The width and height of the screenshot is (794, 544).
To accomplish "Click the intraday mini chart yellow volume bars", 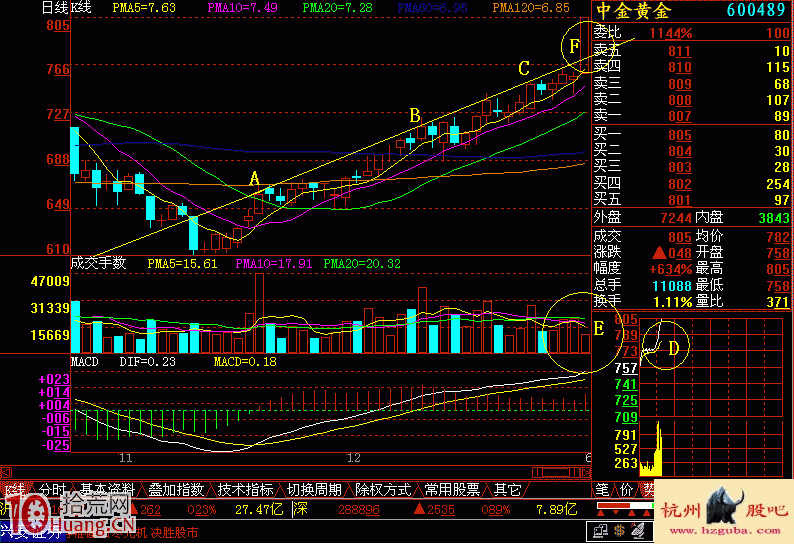I will tap(651, 450).
